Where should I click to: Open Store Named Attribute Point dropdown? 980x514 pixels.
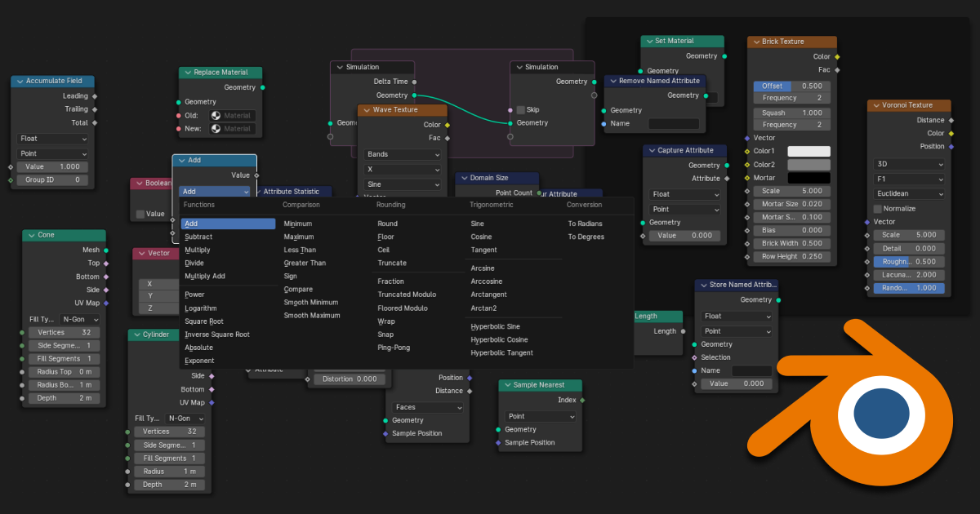pyautogui.click(x=737, y=331)
